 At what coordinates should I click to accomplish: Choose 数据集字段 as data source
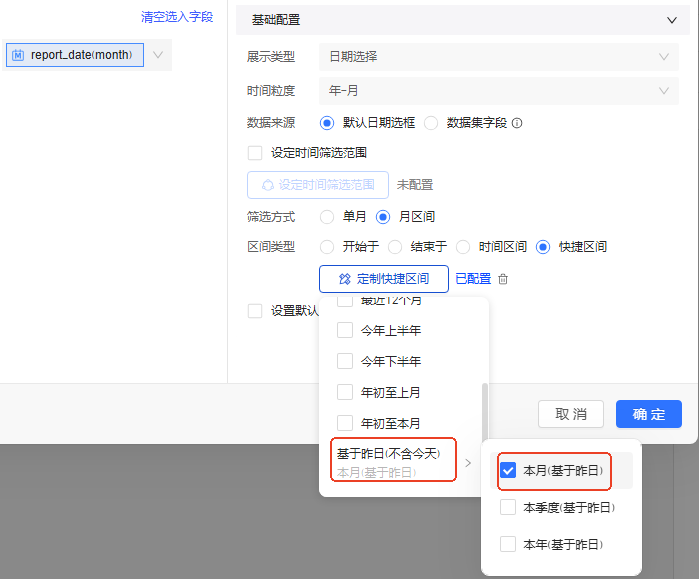(x=431, y=123)
